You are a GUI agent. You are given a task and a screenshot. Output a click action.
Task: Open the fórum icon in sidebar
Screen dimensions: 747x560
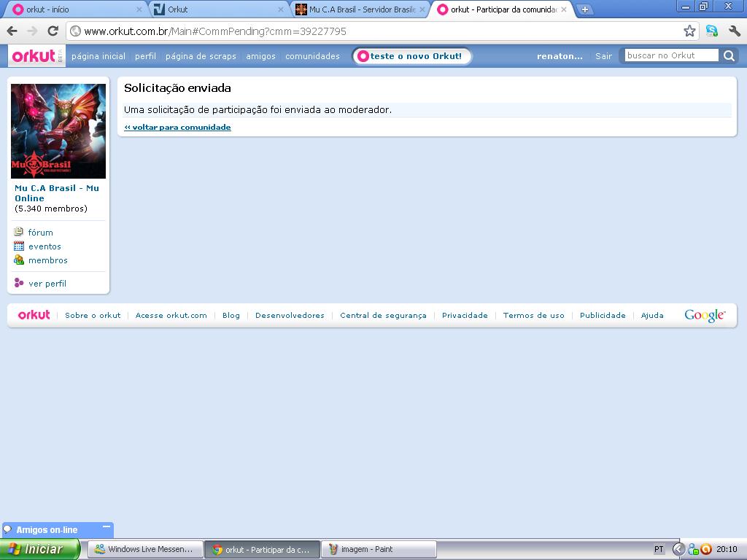coord(19,232)
